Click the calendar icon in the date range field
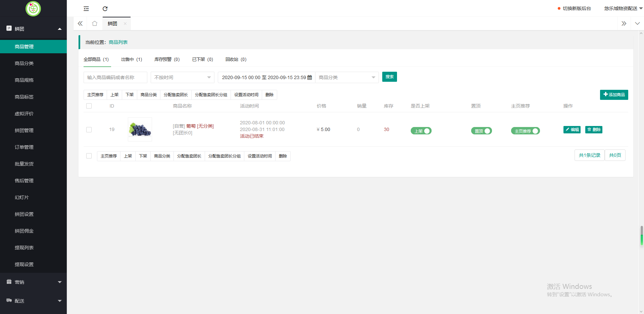The height and width of the screenshot is (314, 644). 309,77
